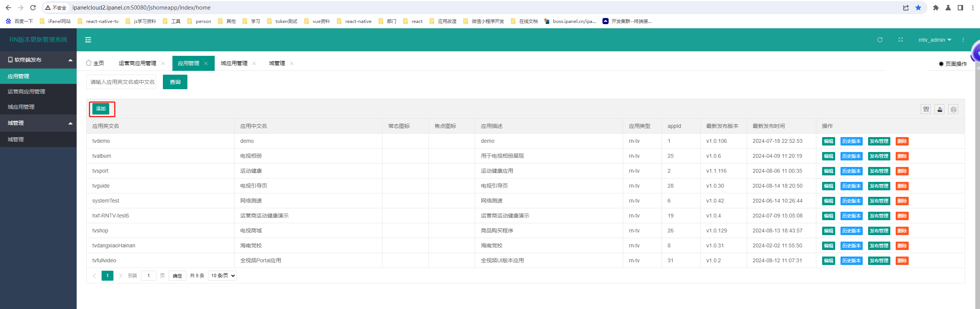Click 删除 for the tvdemo row
Screen dimensions: 980x309
902,141
